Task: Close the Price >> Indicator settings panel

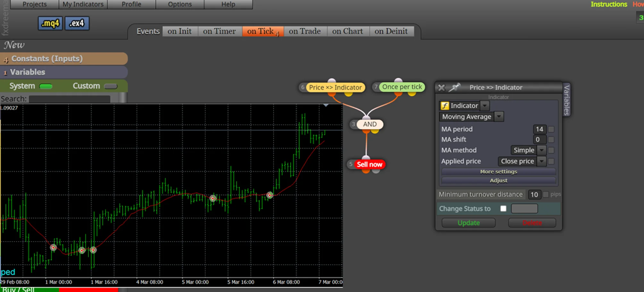Action: coord(441,88)
